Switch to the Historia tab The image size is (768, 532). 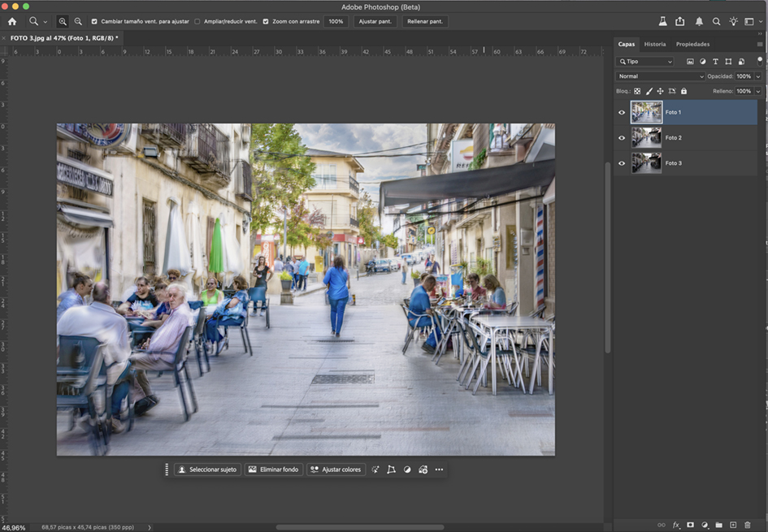(654, 44)
